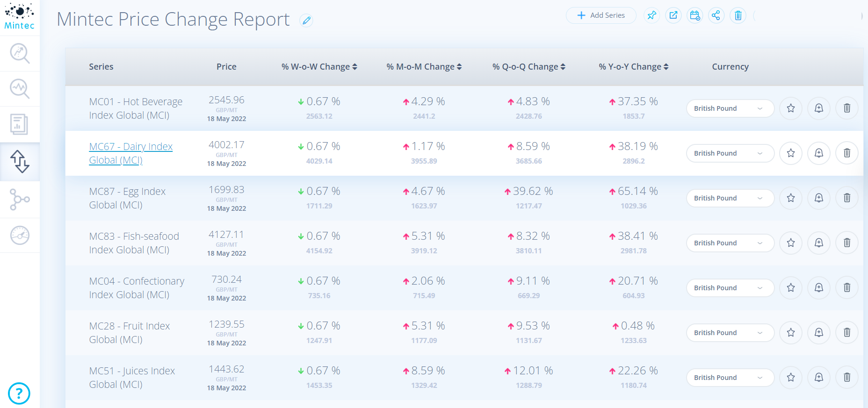Open the help question mark icon
Screen dimensions: 868x408
19,394
